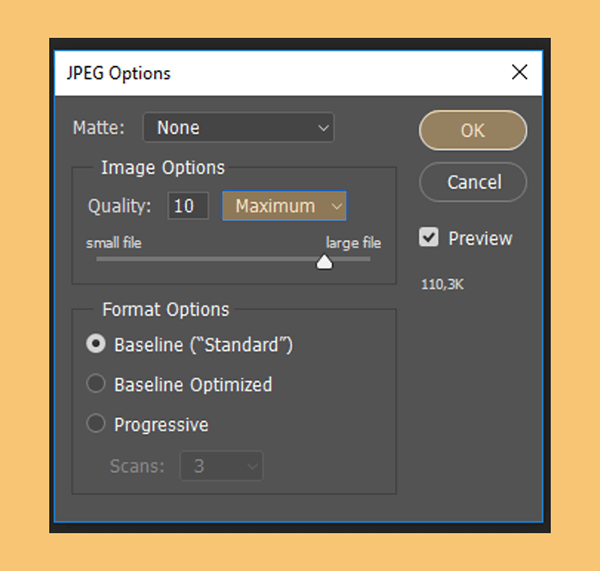Click the 110,3K file size readout
The width and height of the screenshot is (600, 571).
tap(442, 285)
